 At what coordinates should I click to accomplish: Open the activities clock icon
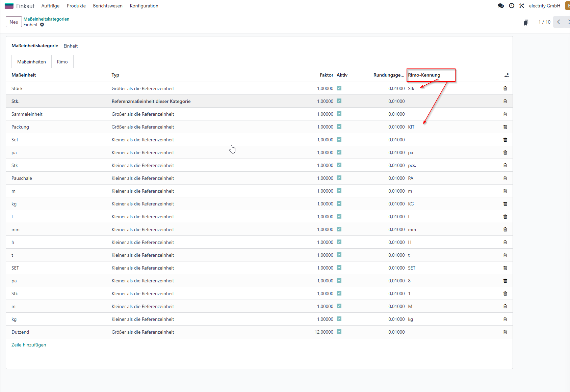click(x=512, y=6)
